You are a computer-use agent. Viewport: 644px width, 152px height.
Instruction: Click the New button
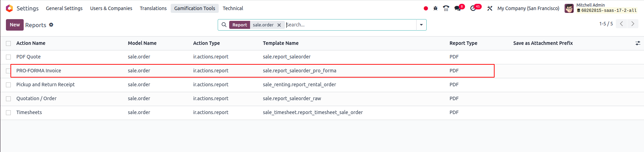[x=15, y=25]
